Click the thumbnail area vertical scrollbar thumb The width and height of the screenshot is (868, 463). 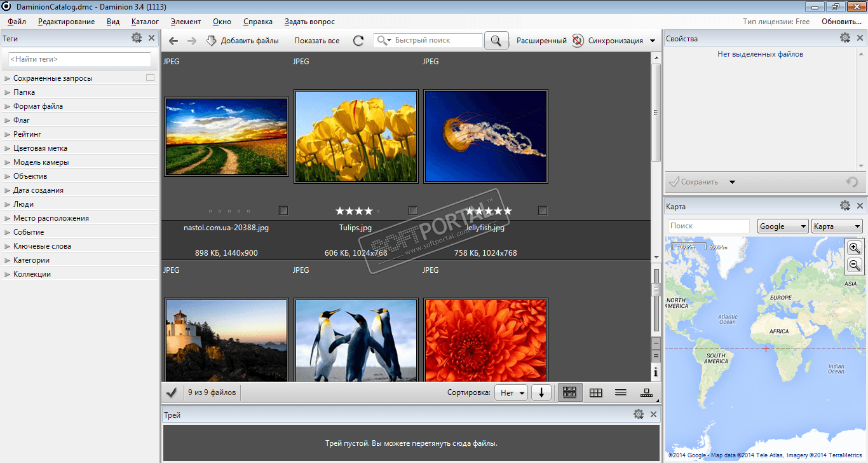(x=656, y=112)
